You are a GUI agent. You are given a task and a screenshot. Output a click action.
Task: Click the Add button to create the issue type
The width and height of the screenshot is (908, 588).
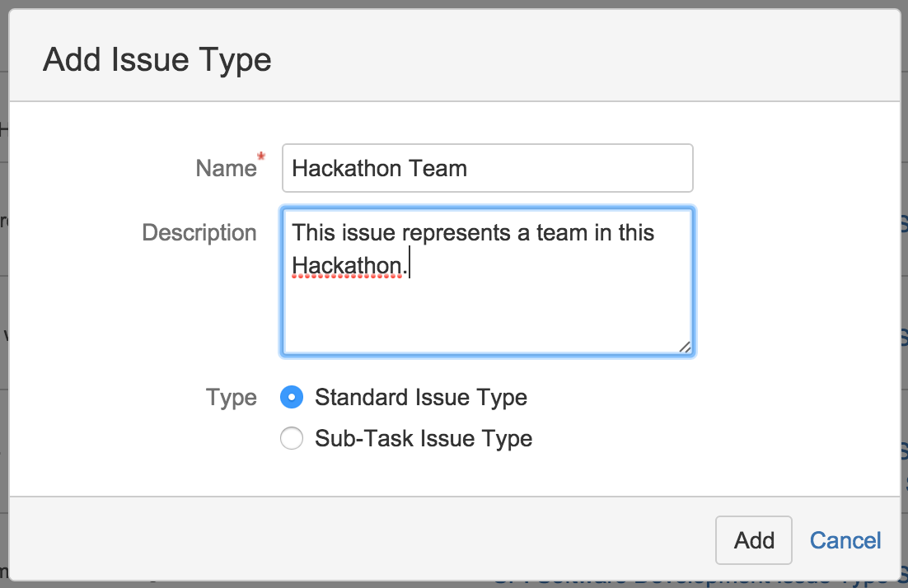pyautogui.click(x=753, y=539)
